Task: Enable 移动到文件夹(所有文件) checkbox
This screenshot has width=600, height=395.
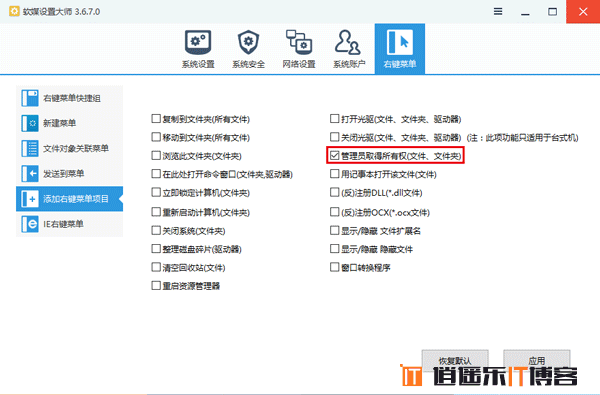Action: click(156, 137)
